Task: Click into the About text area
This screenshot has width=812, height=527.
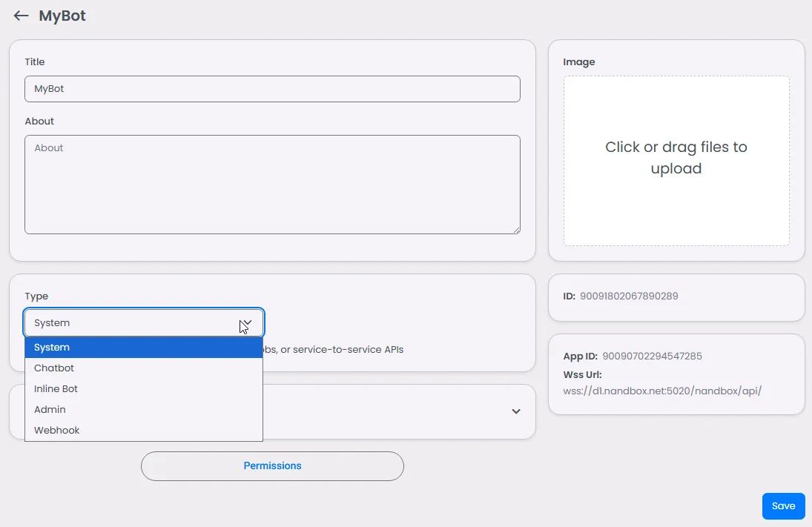Action: point(272,185)
